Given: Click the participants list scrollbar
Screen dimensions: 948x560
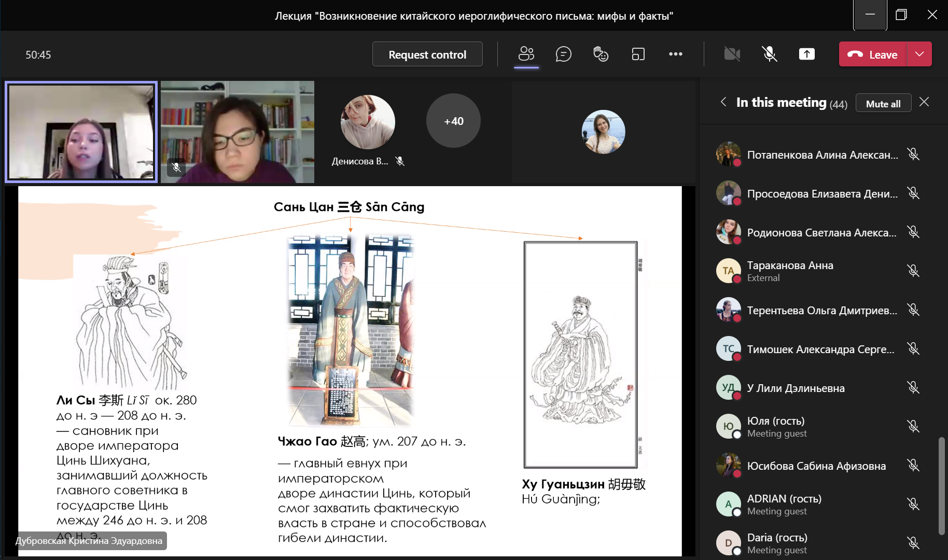Looking at the screenshot, I should [941, 486].
